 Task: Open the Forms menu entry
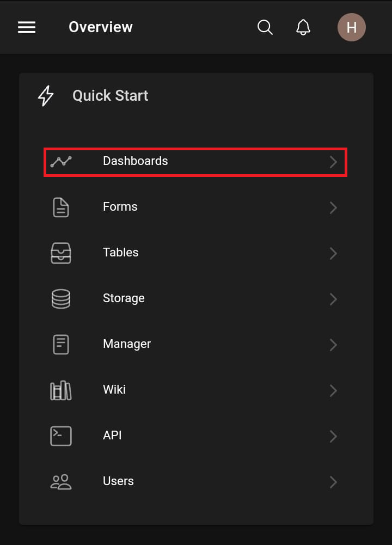coord(120,207)
